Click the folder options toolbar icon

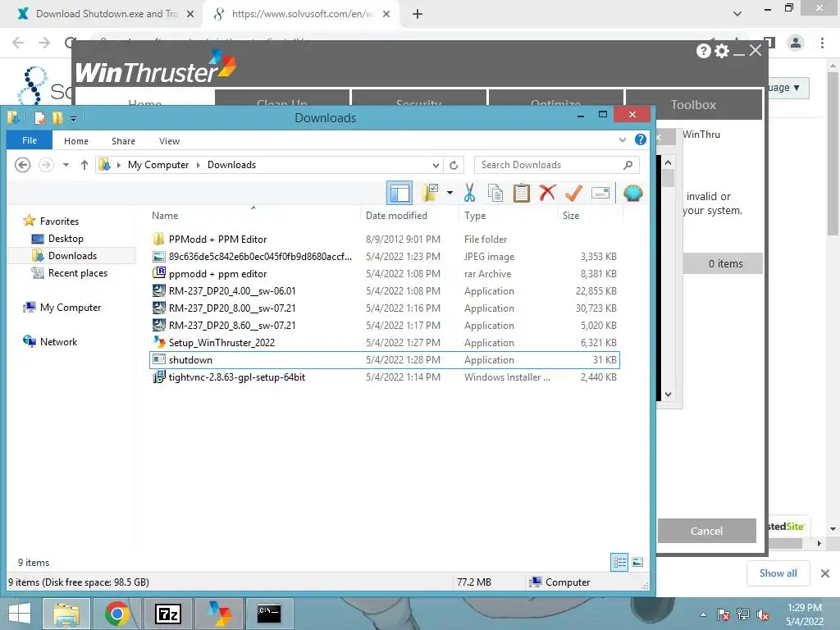pyautogui.click(x=430, y=193)
